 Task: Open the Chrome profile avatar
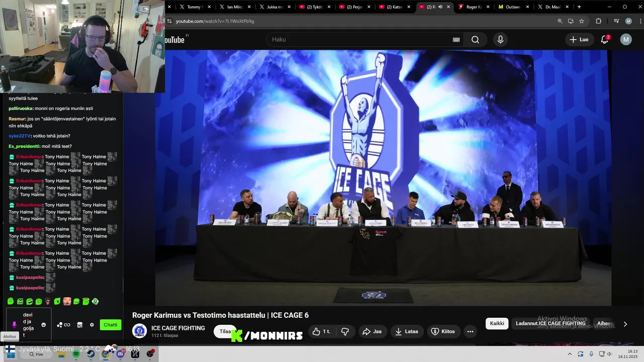click(x=628, y=21)
